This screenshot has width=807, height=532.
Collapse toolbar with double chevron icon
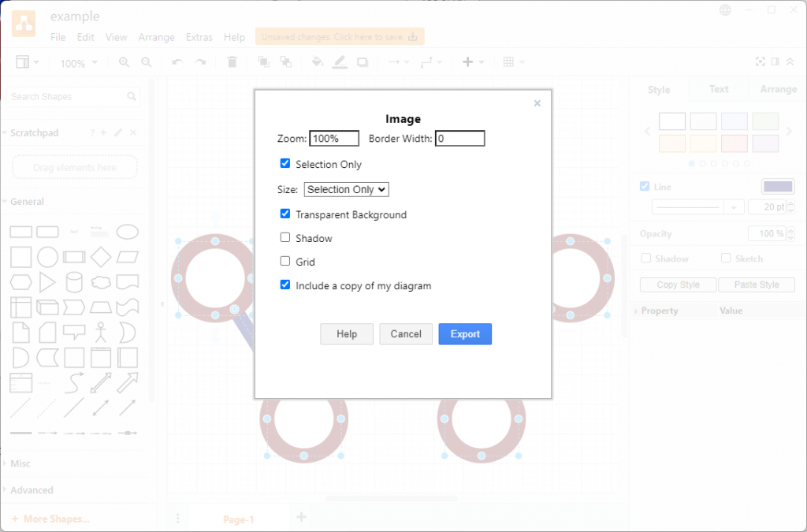coord(790,61)
